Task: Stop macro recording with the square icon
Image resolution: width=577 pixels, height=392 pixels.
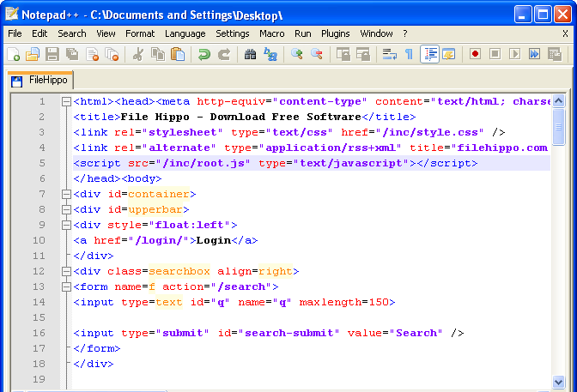Action: (x=495, y=54)
